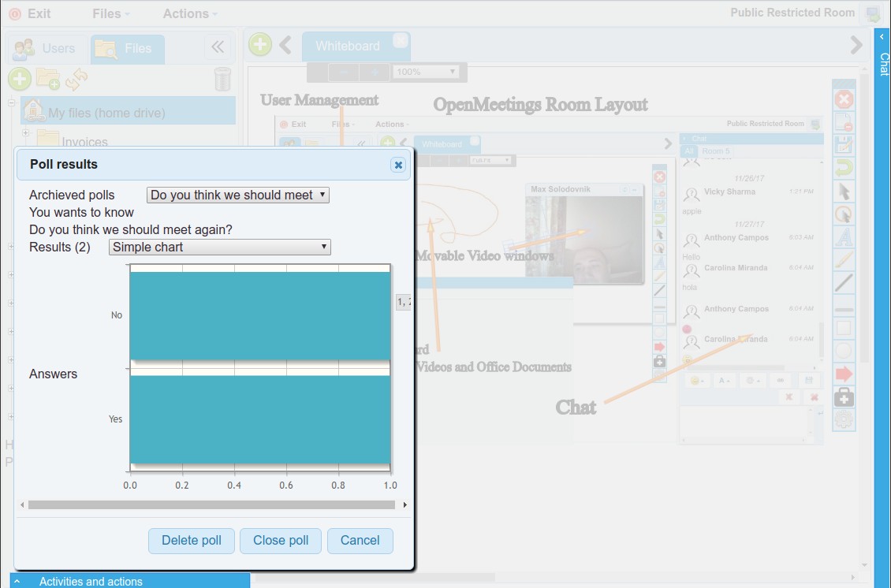
Task: Click the green Undo arrow tool
Action: pos(844,167)
